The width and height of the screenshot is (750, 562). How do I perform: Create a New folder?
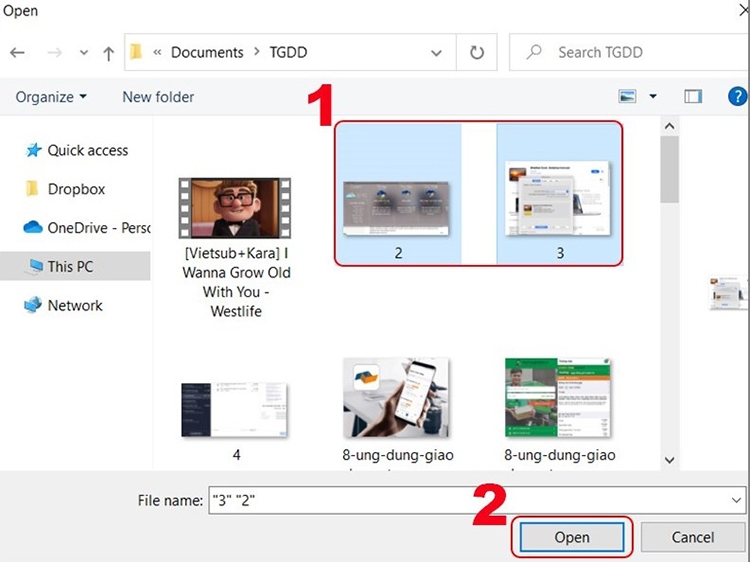(158, 97)
